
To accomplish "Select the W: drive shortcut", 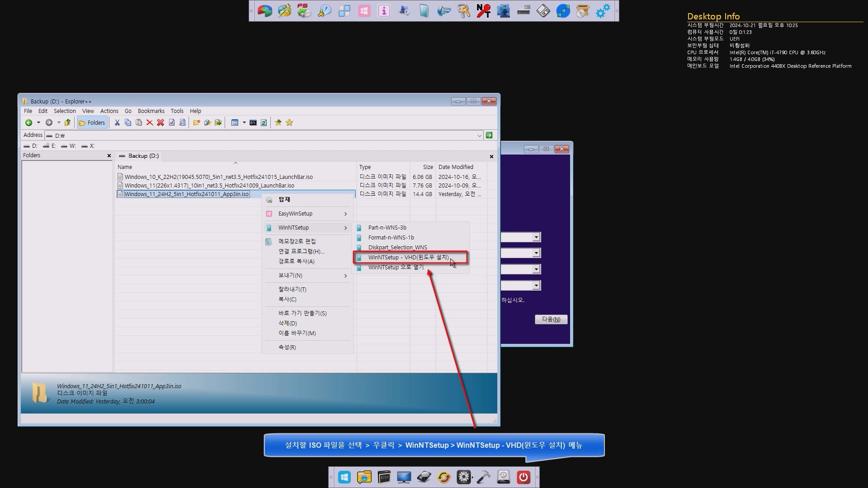I will (x=68, y=146).
